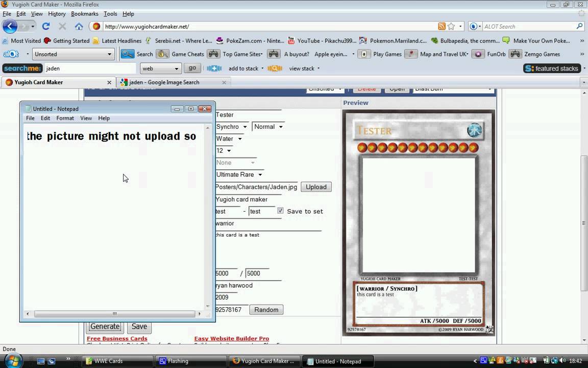Viewport: 588px width, 368px height.
Task: Click the page vertical scrollbar thumb
Action: click(584, 223)
